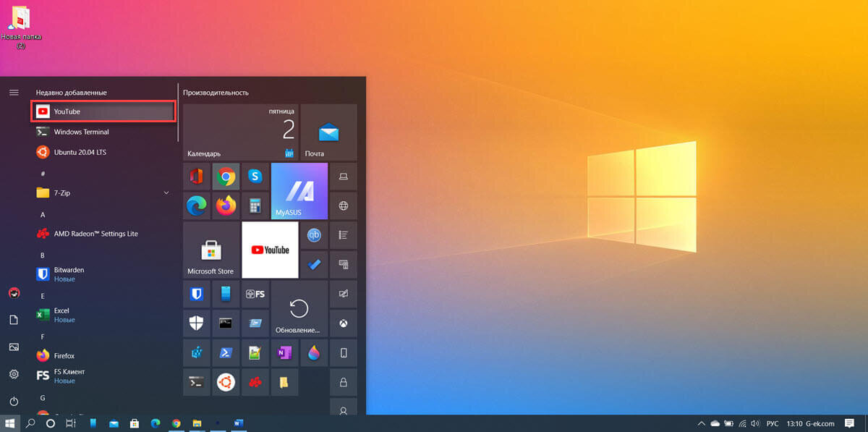Click the # header in app list
The height and width of the screenshot is (432, 868).
click(x=43, y=174)
